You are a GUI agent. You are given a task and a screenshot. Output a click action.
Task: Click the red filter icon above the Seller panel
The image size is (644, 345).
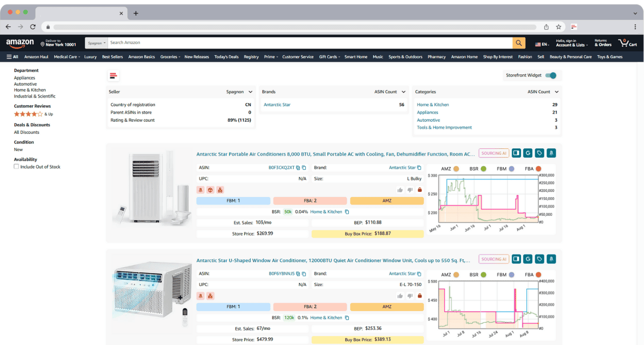113,75
